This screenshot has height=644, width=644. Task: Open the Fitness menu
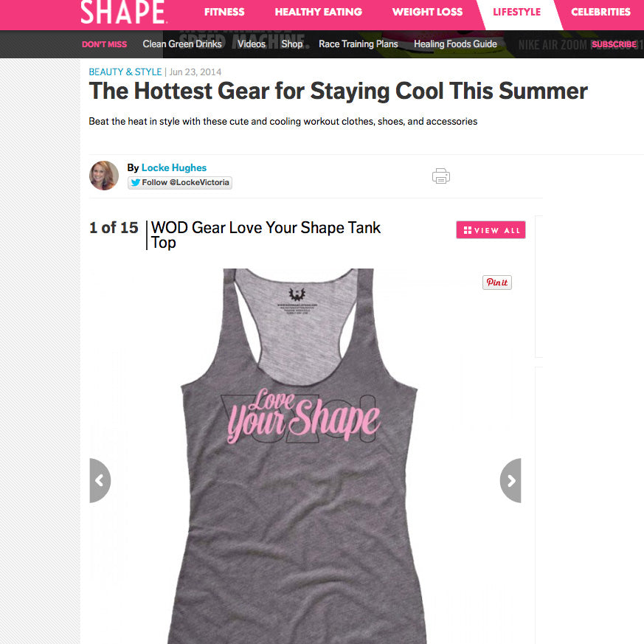(x=224, y=12)
